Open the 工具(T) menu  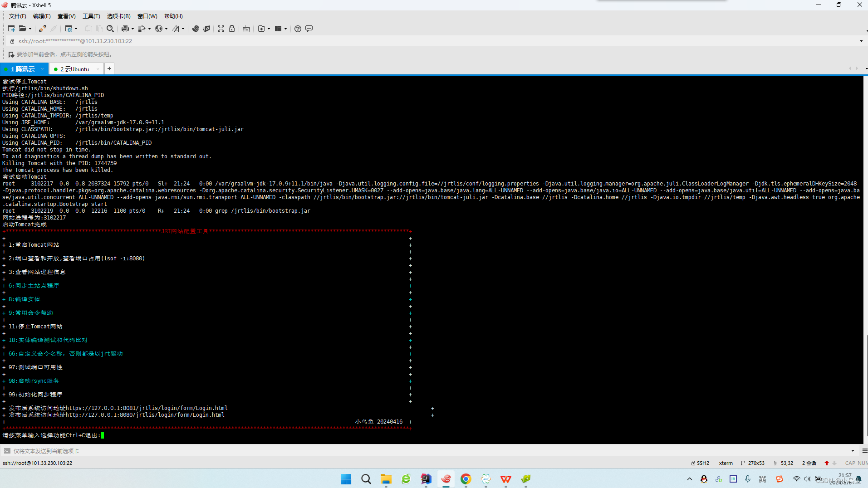click(91, 16)
